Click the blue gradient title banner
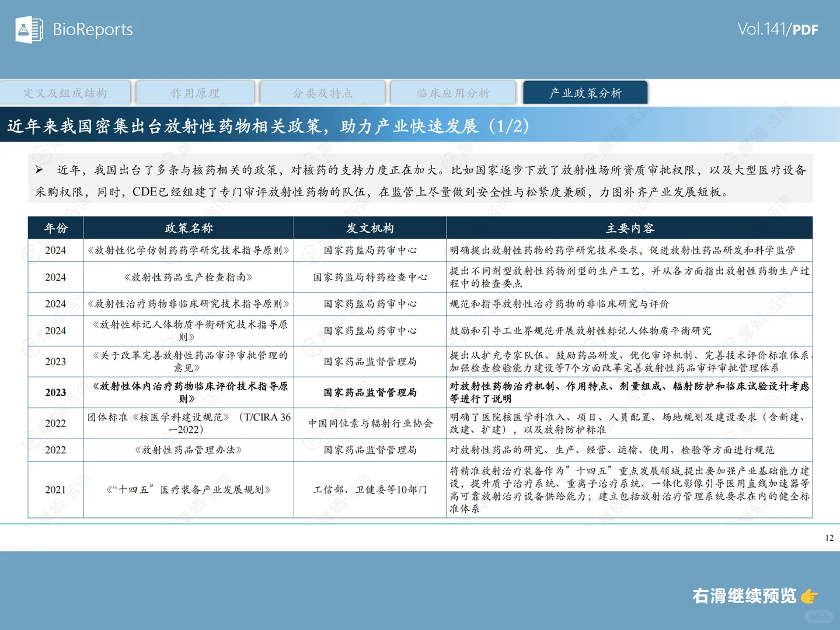840x630 pixels. point(420,124)
